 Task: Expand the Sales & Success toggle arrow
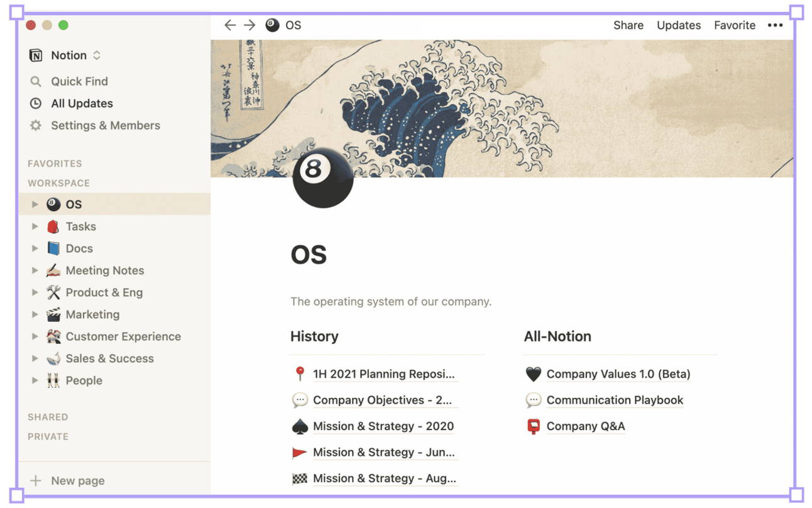pos(35,358)
